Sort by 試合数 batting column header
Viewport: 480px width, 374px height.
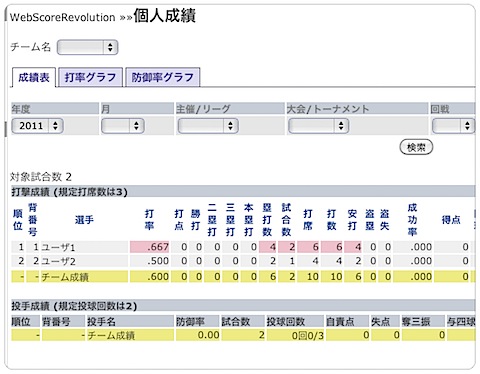click(286, 220)
